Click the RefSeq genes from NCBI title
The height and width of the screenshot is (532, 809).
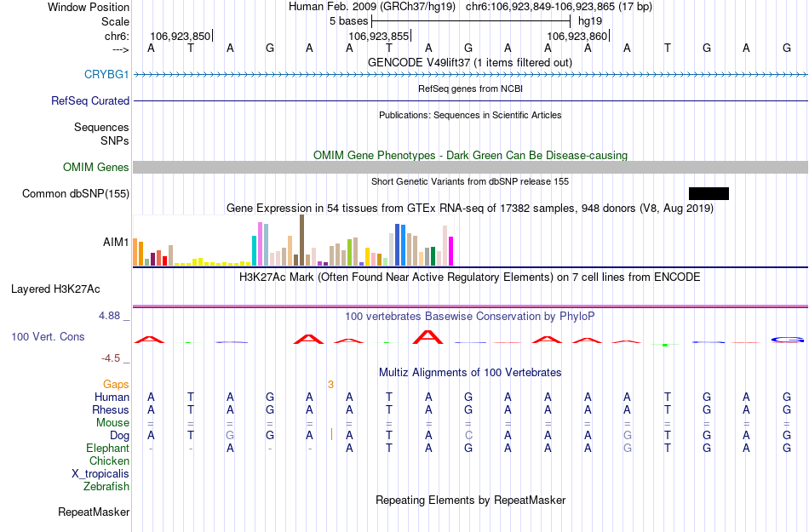[x=470, y=89]
